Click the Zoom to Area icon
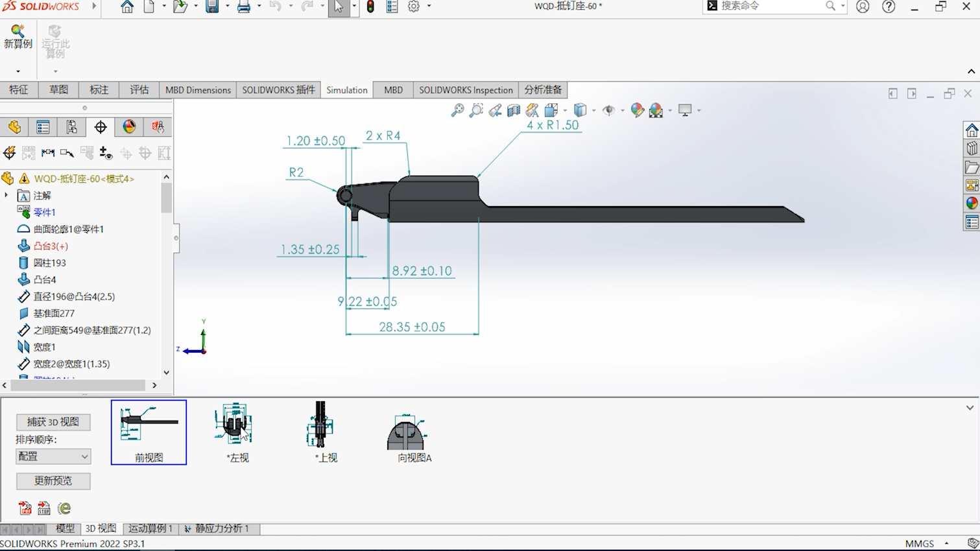 tap(476, 110)
